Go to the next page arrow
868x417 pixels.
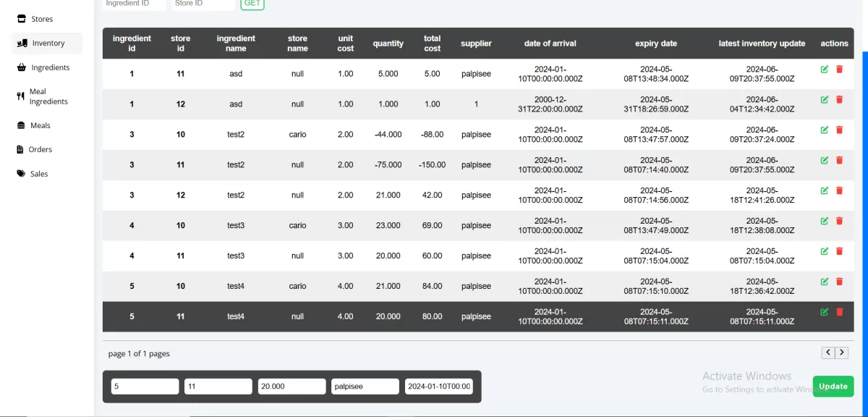click(x=842, y=353)
